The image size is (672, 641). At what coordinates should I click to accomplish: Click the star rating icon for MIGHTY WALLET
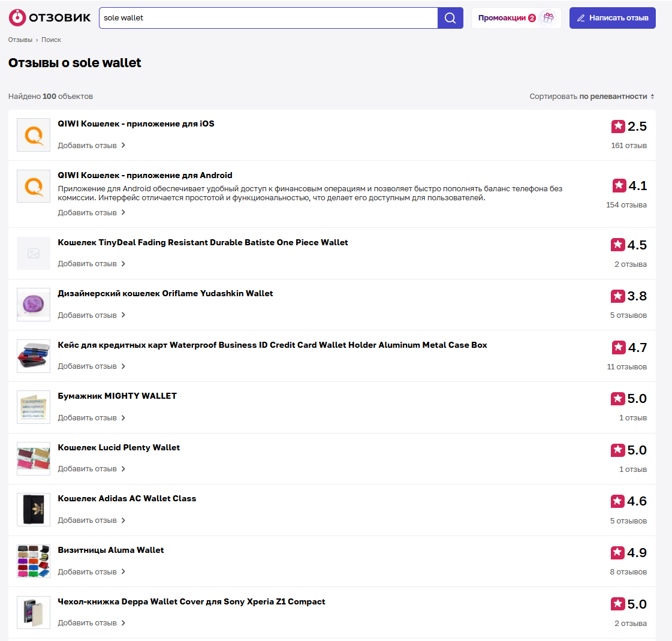[618, 399]
